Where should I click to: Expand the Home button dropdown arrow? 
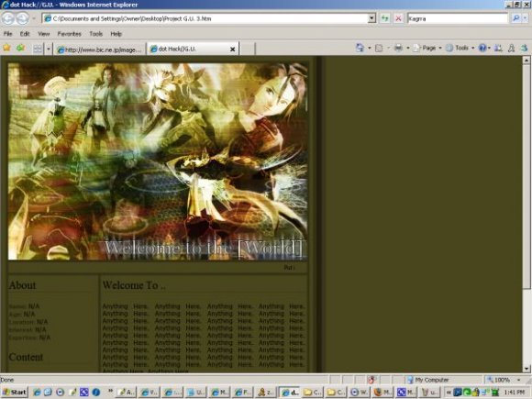pos(369,48)
